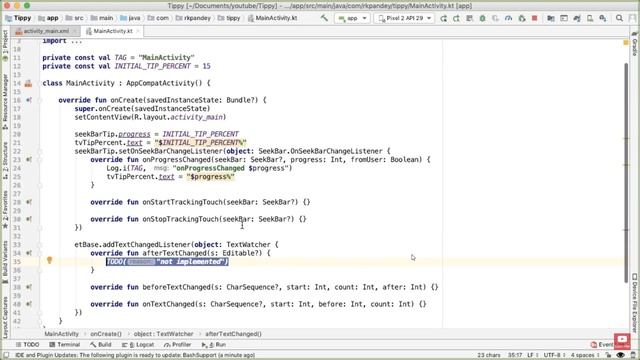640x360 pixels.
Task: Open the Profiler tool window
Action: [x=178, y=345]
